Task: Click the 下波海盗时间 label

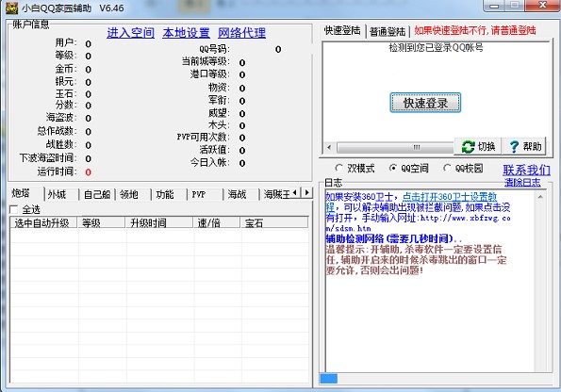Action: [48, 158]
